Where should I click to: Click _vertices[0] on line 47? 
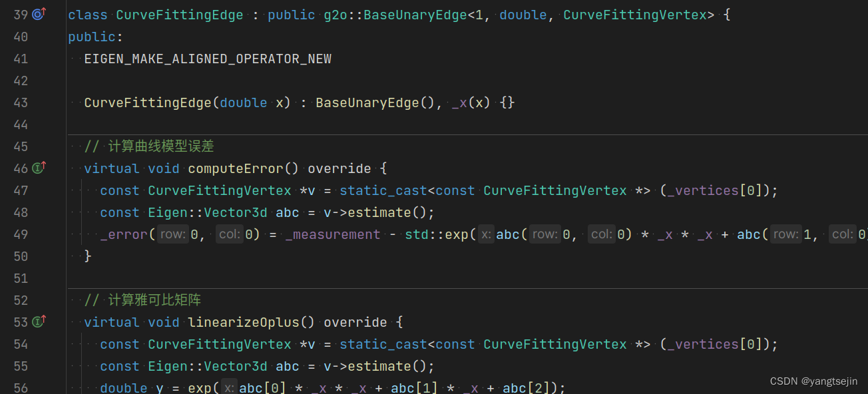(x=716, y=190)
